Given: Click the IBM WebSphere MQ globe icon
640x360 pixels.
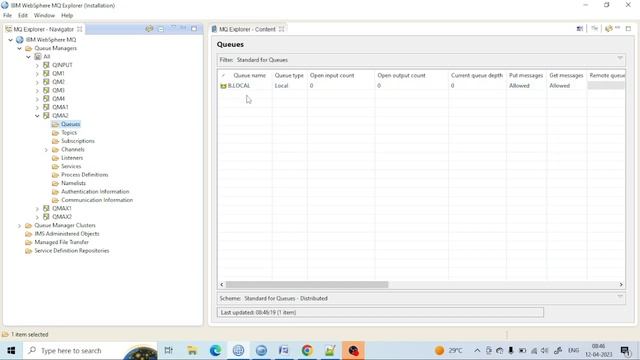Looking at the screenshot, I should [x=20, y=40].
